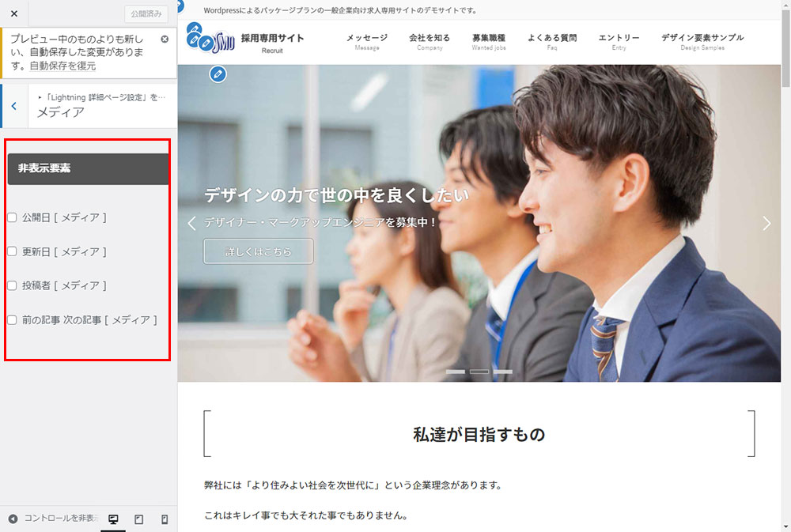Tick 前の記事 次の記事 [メディア] checkbox
The image size is (791, 532).
pyautogui.click(x=12, y=320)
